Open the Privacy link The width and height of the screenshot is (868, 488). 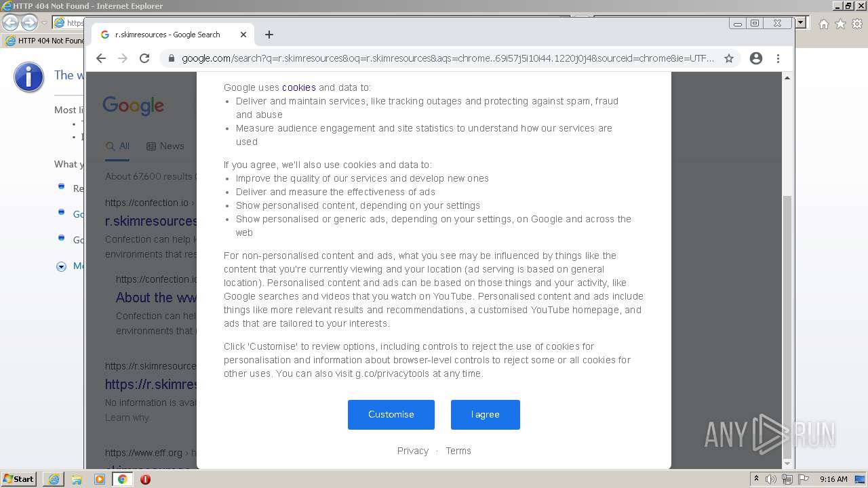tap(413, 451)
